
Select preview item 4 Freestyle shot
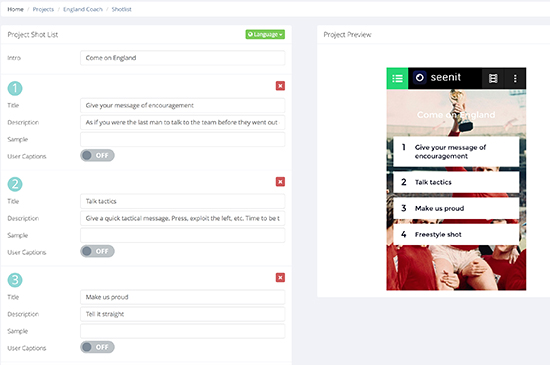[456, 234]
